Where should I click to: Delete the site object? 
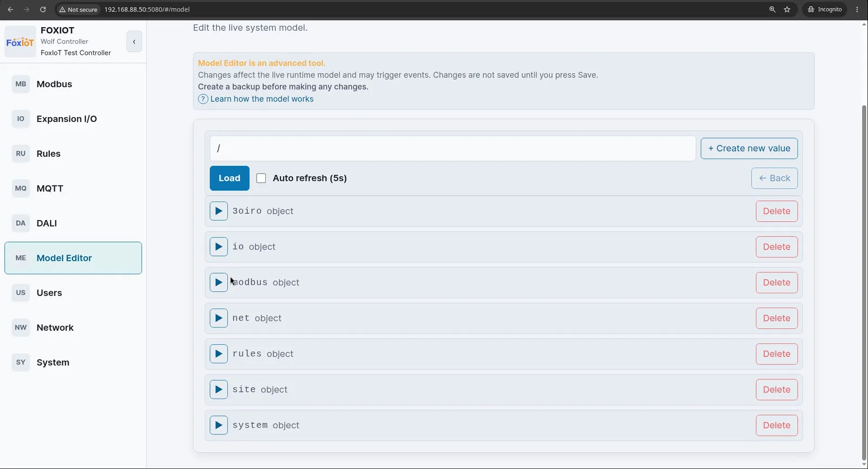tap(777, 389)
